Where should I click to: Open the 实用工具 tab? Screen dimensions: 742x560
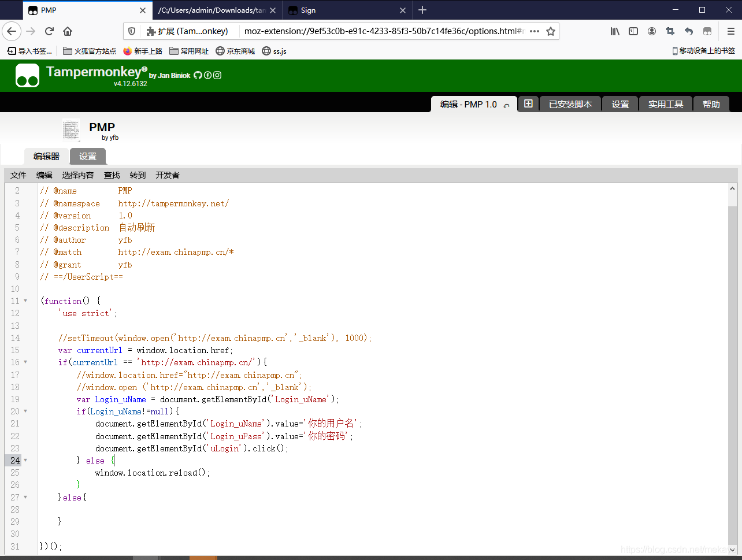point(666,104)
